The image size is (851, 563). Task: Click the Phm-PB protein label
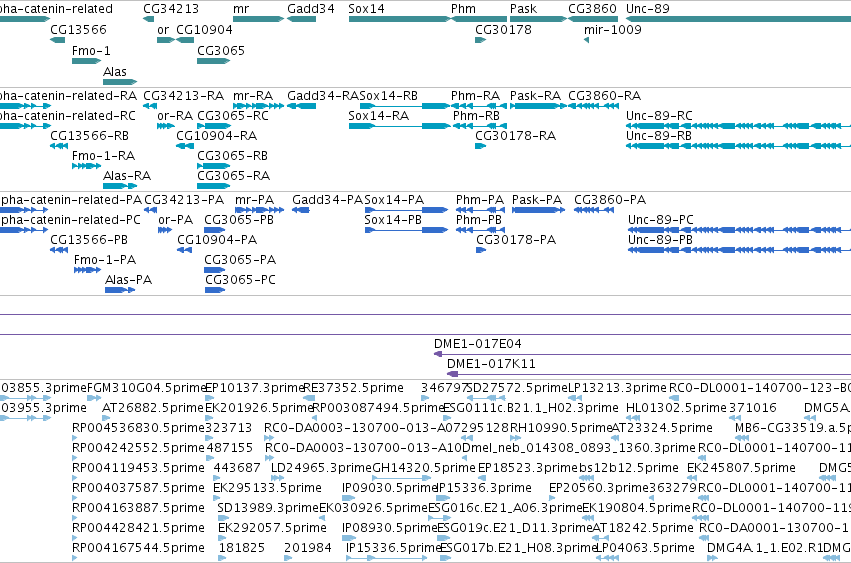pos(479,220)
